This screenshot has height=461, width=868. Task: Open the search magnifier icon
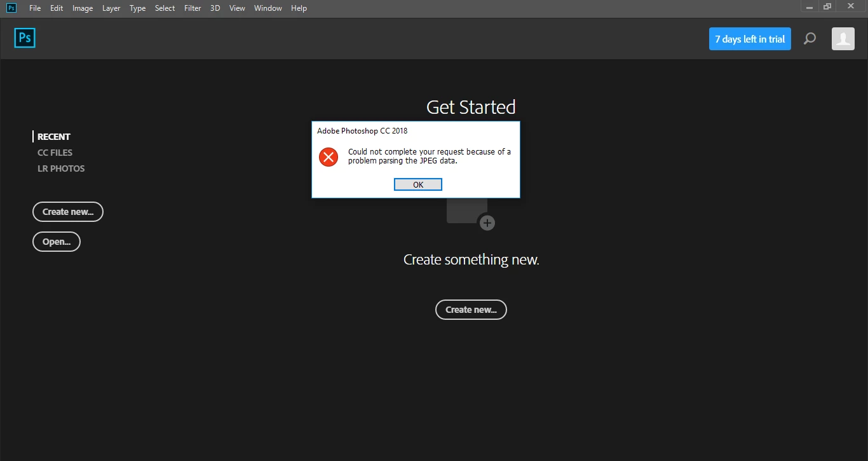click(810, 39)
